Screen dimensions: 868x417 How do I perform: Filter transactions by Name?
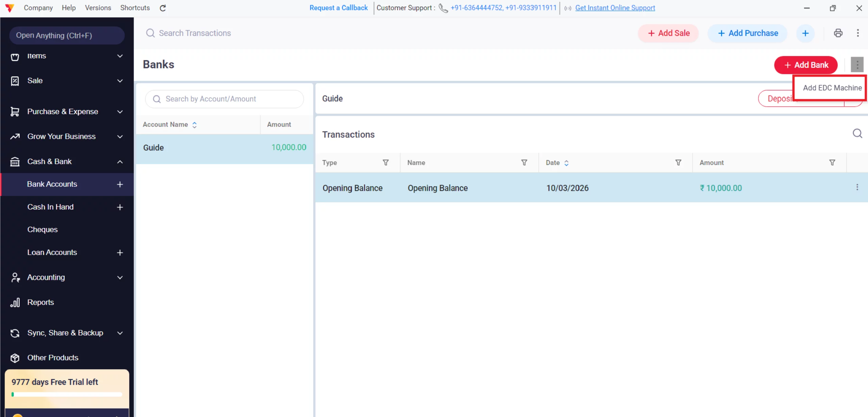tap(524, 163)
